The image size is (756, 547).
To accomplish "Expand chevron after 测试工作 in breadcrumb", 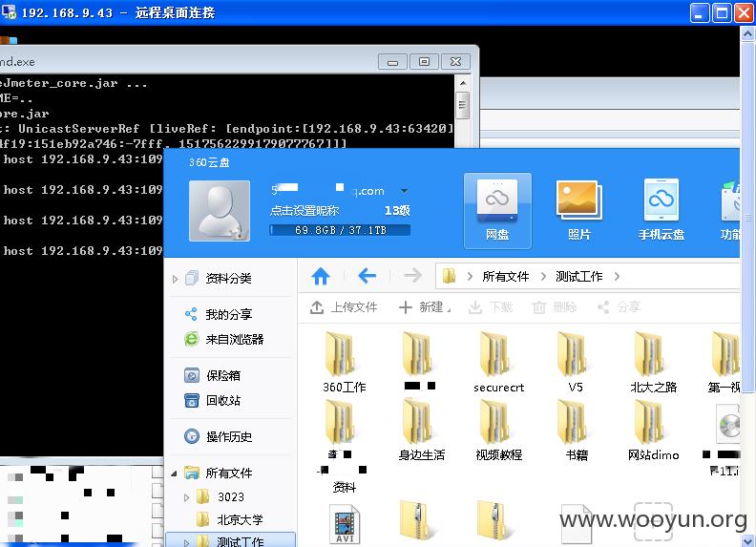I will point(618,277).
